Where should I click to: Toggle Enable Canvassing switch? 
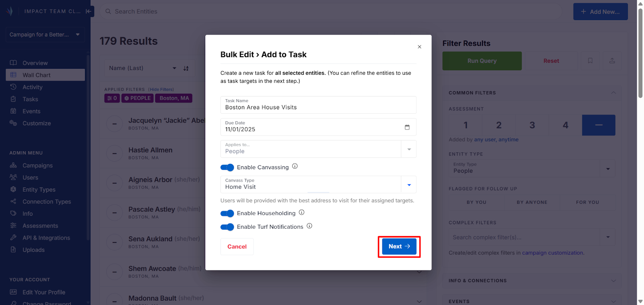pyautogui.click(x=227, y=167)
